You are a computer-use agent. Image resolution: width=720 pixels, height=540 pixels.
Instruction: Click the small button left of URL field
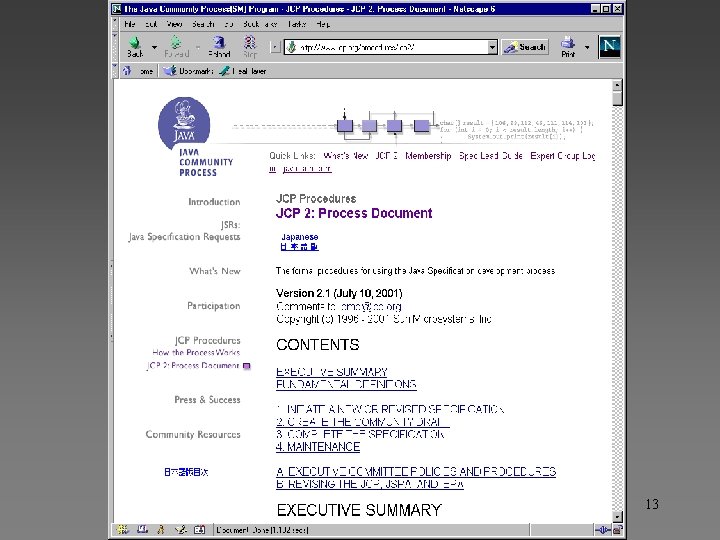[x=275, y=47]
